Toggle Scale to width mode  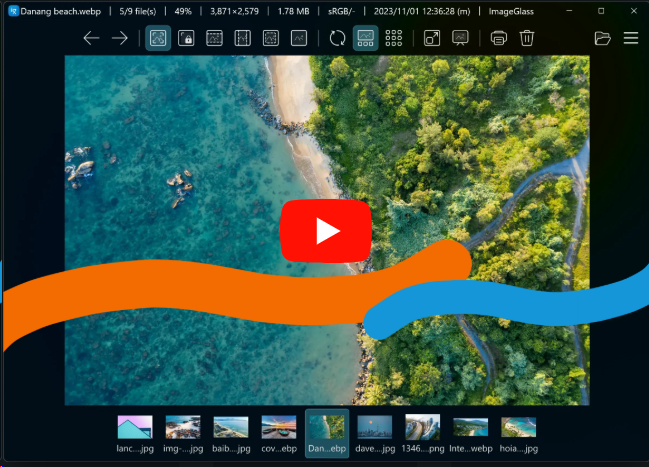tap(214, 38)
